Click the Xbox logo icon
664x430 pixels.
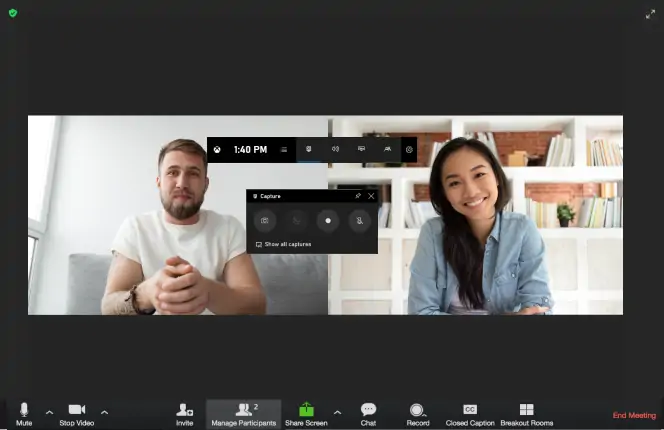tap(217, 150)
